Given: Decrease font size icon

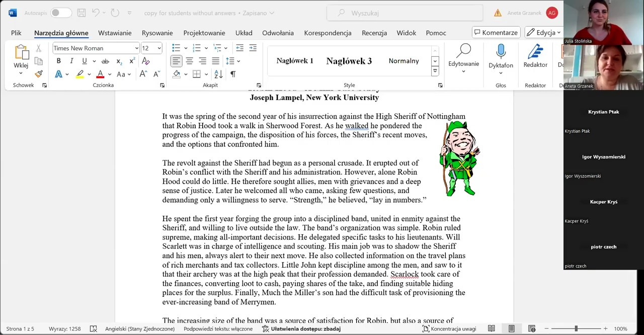Looking at the screenshot, I should 156,74.
